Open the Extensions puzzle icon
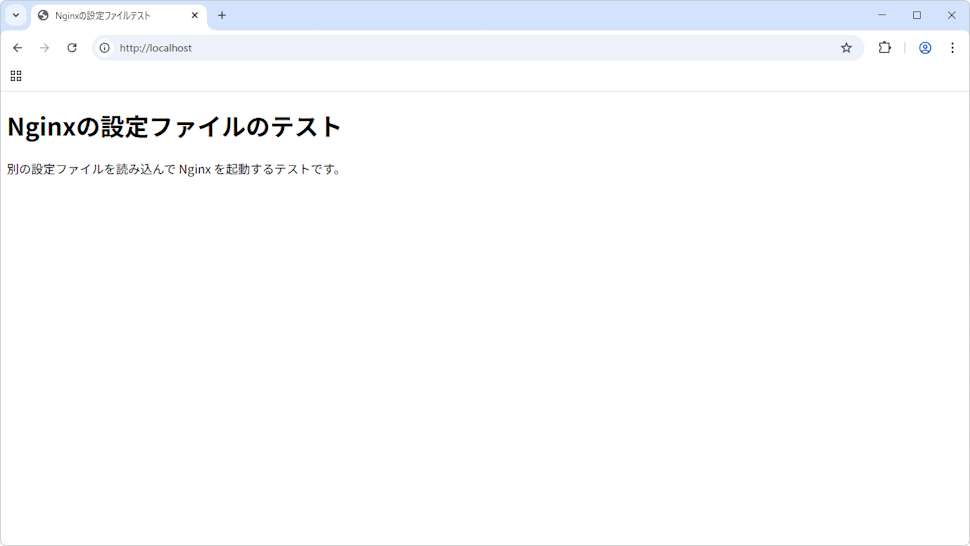Screen dimensions: 970x546 tap(885, 48)
